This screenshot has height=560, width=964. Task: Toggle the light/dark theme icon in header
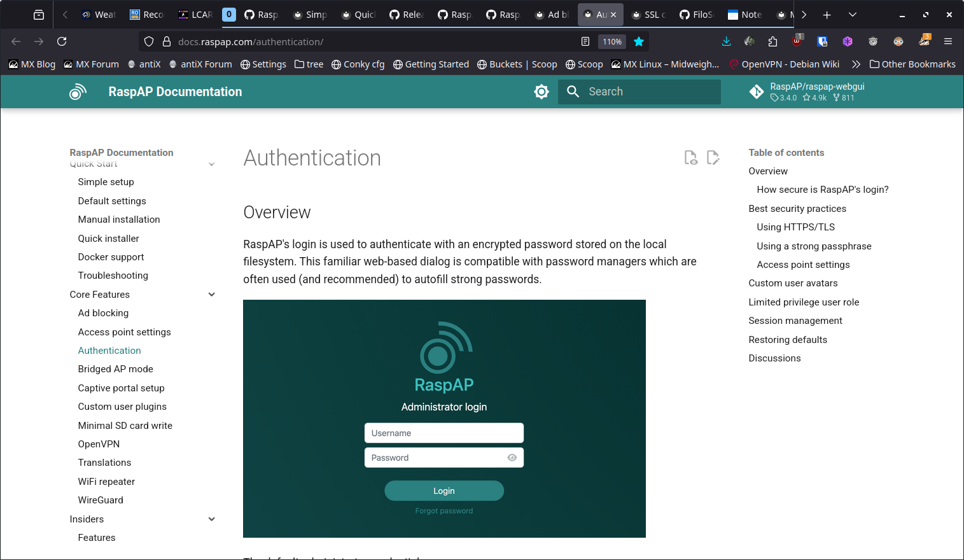point(541,92)
